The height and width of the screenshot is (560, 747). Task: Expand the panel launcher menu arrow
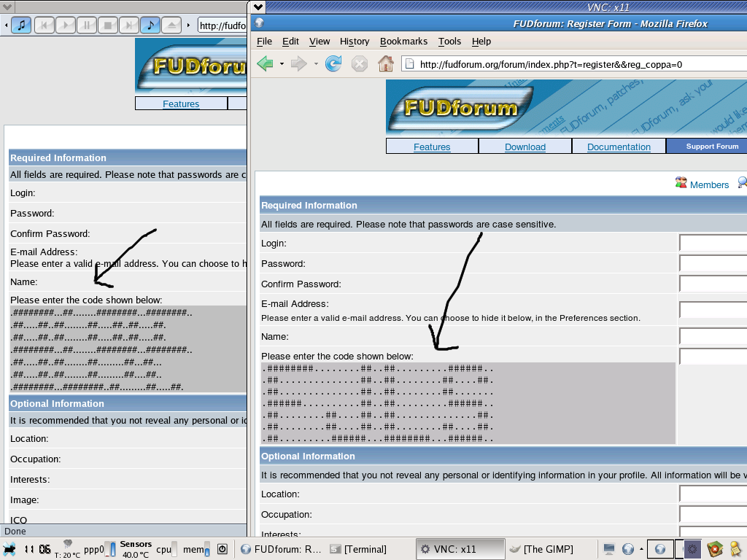(641, 549)
